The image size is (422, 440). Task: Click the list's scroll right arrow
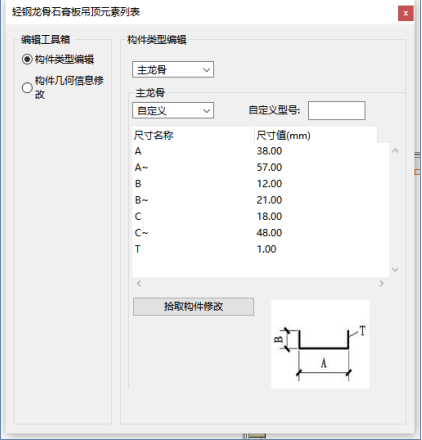382,283
